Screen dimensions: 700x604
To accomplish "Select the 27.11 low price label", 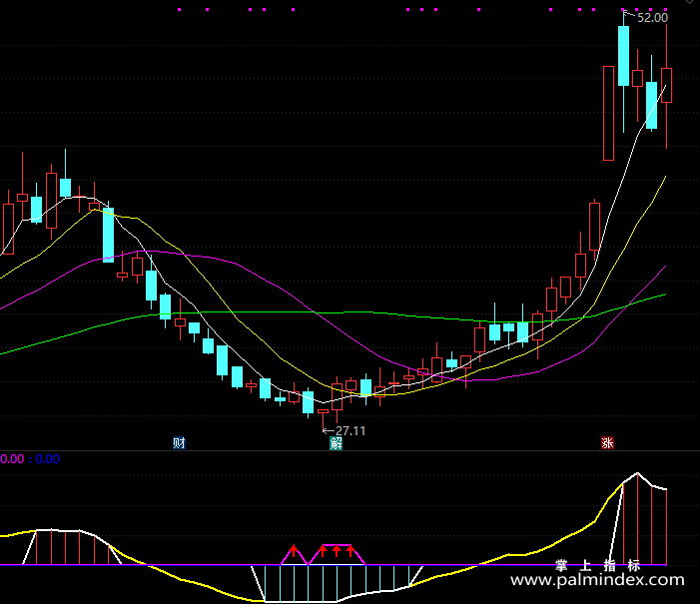I will tap(350, 431).
